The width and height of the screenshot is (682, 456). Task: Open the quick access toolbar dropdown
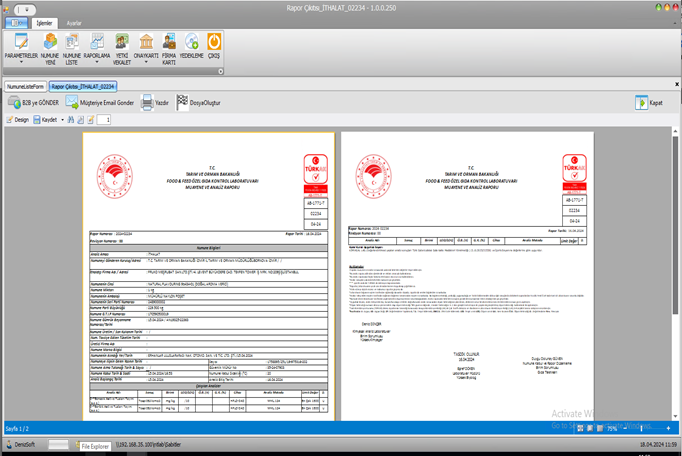click(25, 9)
